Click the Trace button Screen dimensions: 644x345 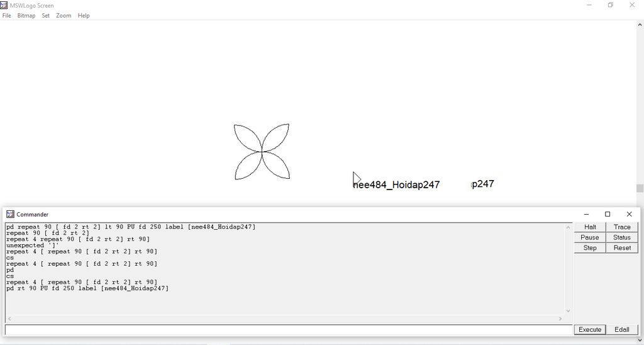click(622, 227)
